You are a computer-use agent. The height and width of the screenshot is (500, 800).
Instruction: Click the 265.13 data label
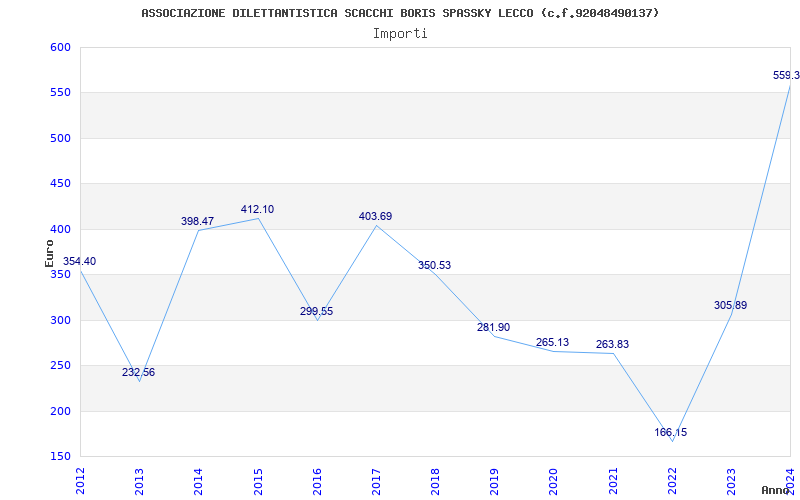553,342
